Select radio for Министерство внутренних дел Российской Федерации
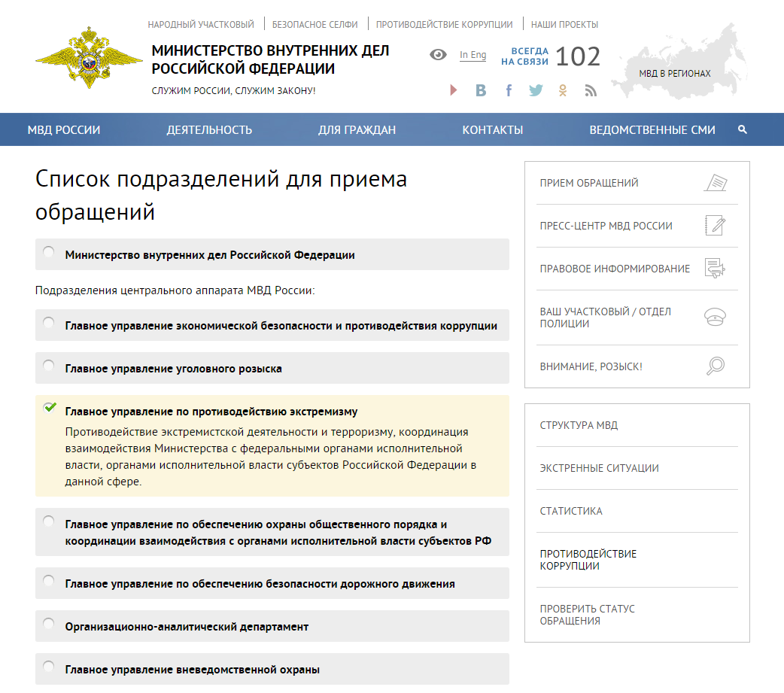 tap(48, 251)
